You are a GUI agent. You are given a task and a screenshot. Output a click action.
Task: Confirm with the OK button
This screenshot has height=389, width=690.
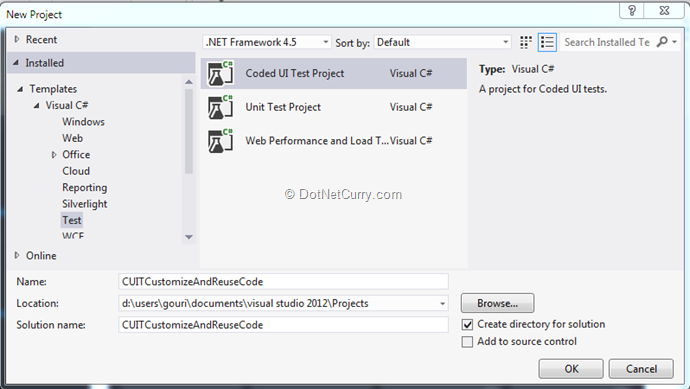pos(571,369)
